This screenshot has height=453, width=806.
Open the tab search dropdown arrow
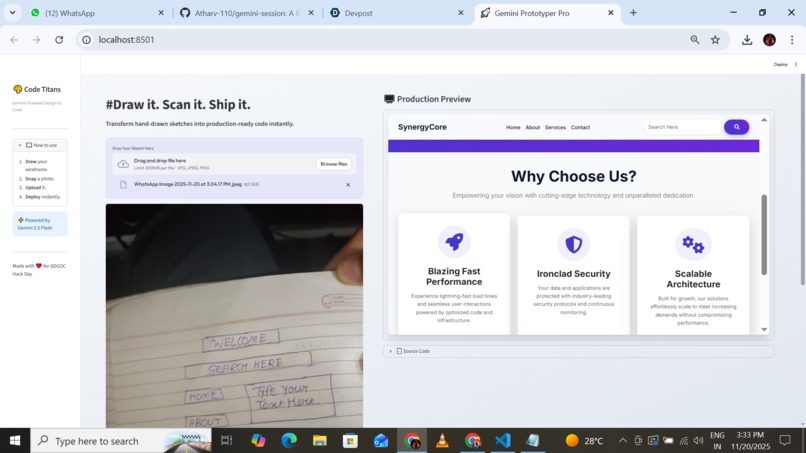(x=12, y=13)
